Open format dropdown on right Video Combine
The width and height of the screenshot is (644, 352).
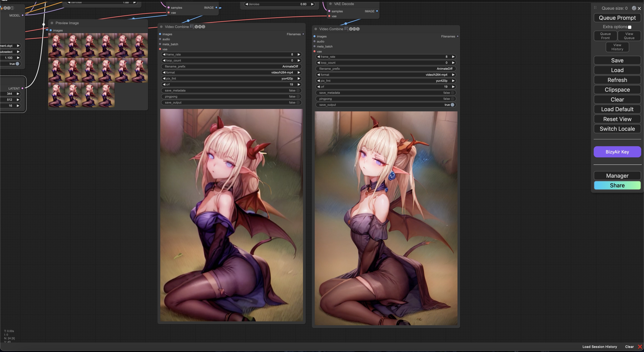click(386, 75)
